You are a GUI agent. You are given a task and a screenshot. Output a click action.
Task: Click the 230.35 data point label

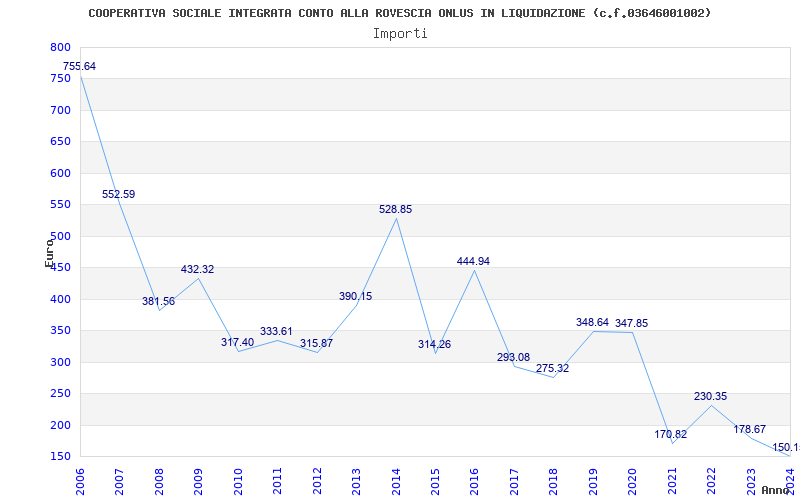[710, 396]
